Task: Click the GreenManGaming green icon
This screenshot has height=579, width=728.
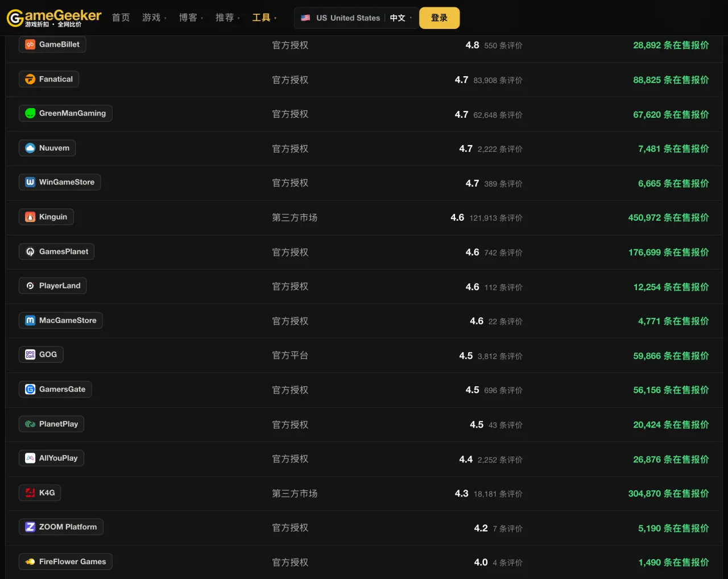Action: point(30,113)
